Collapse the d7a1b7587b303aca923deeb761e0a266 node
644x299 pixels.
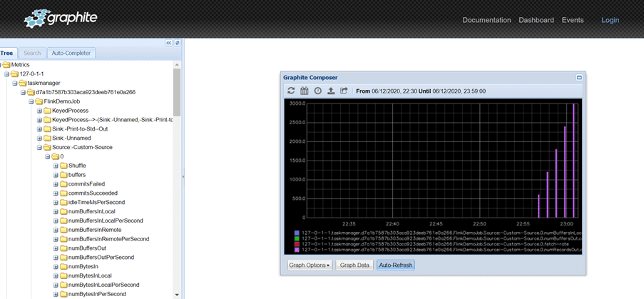coord(23,92)
